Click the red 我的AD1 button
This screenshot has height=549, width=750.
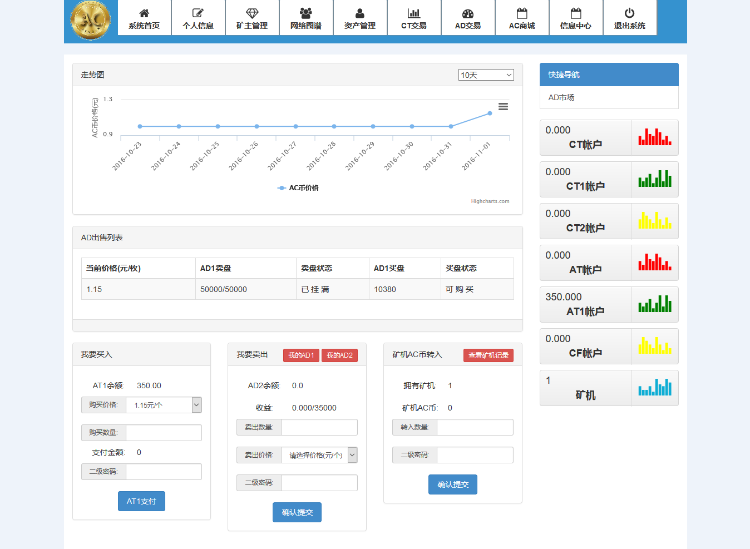pyautogui.click(x=301, y=355)
